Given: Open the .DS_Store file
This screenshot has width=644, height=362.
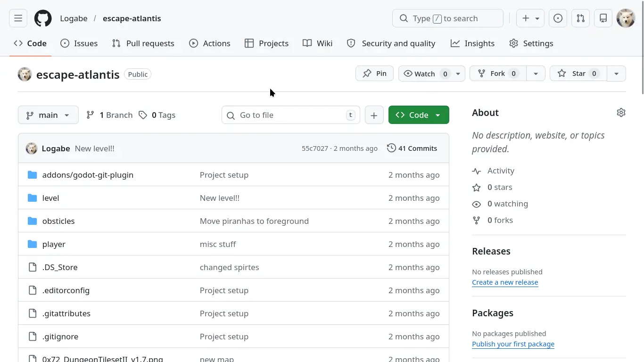Looking at the screenshot, I should pos(60,267).
